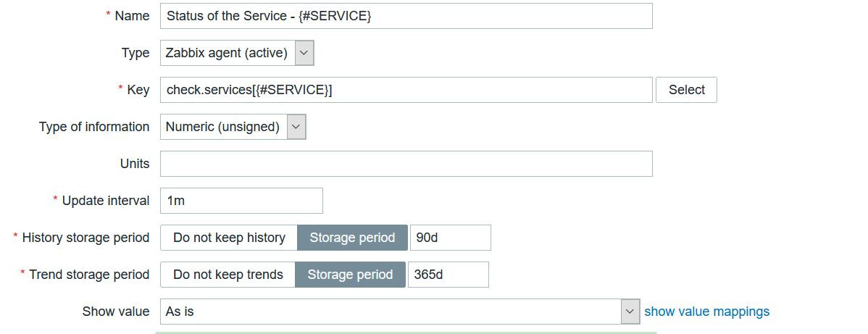The width and height of the screenshot is (868, 334).
Task: Click the Type of information label
Action: click(x=94, y=127)
